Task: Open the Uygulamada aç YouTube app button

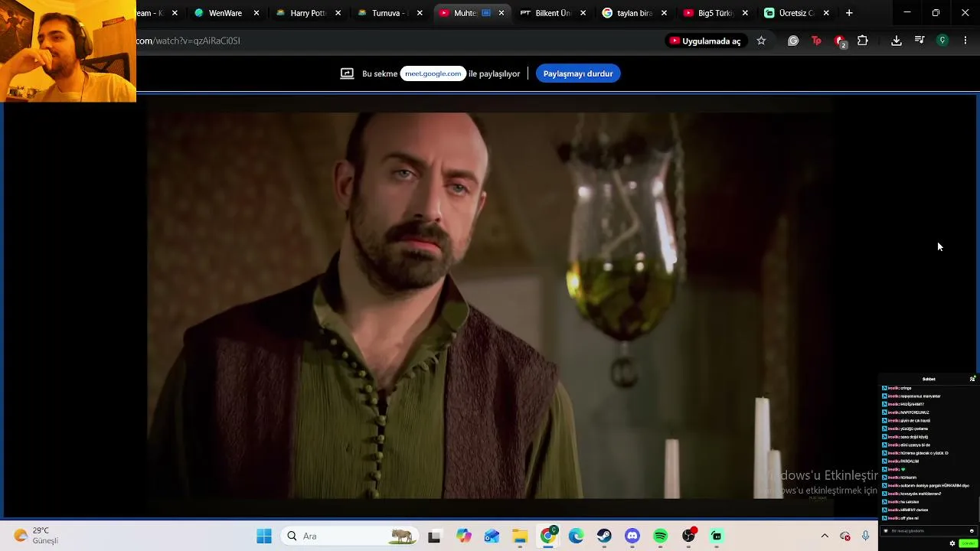Action: point(704,41)
